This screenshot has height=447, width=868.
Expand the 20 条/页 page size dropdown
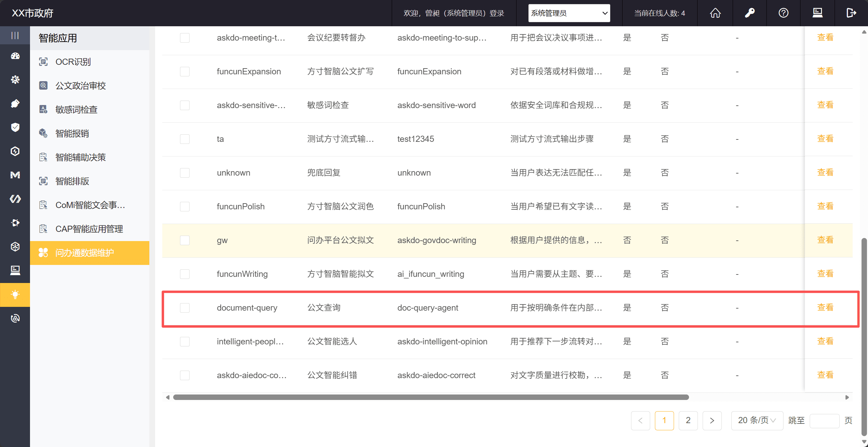pyautogui.click(x=757, y=420)
